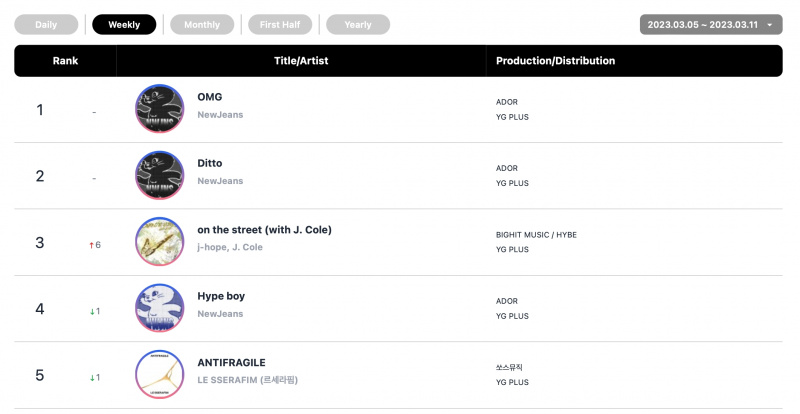Select the Weekly chart tab
The image size is (800, 414).
point(124,25)
